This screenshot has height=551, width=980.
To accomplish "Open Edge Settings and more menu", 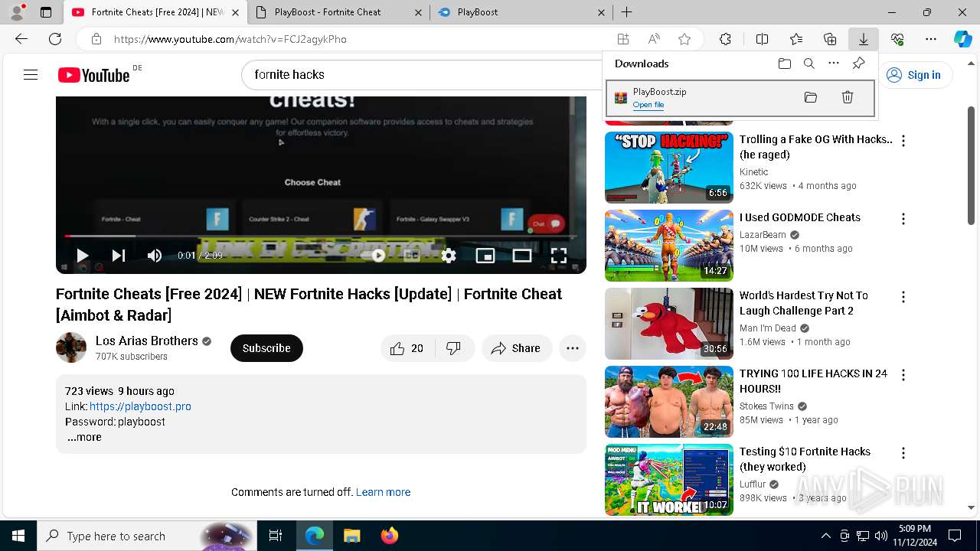I will tap(931, 39).
